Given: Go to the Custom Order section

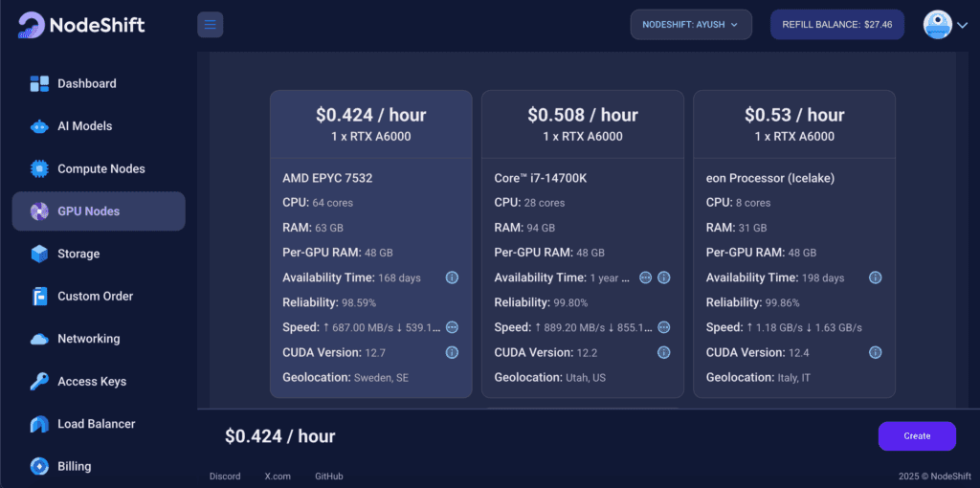Looking at the screenshot, I should pos(95,297).
